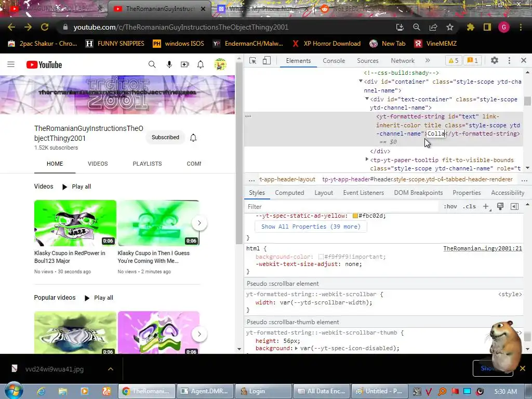The image size is (532, 399).
Task: Collapse the div id="container" node
Action: click(x=361, y=82)
